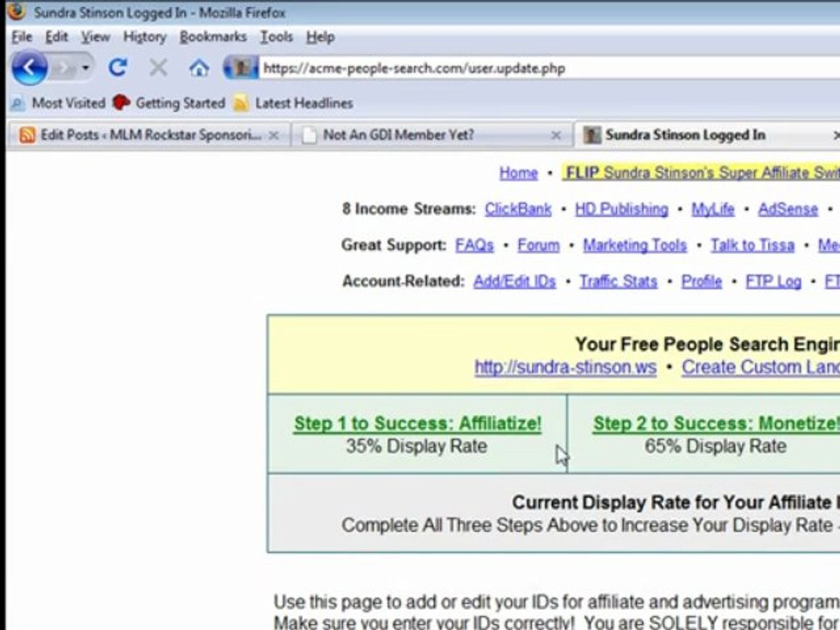Screen dimensions: 840x630
Task: Open the Edit menu
Action: coord(56,37)
